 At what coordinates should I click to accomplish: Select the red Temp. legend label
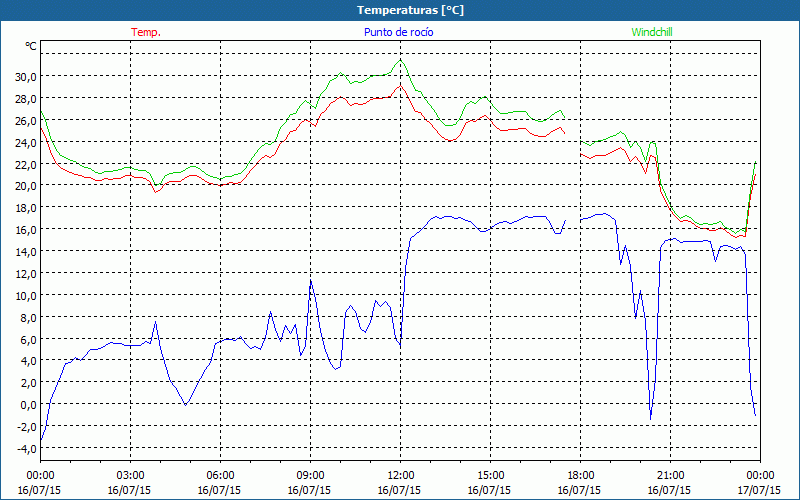[x=146, y=32]
